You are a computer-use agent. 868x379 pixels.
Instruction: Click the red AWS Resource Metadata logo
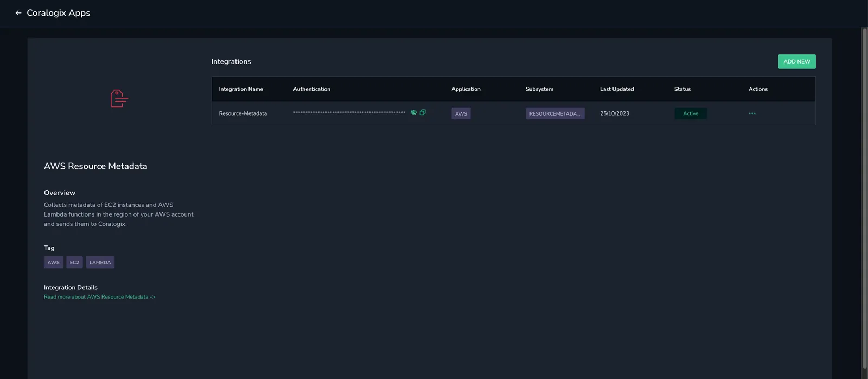pyautogui.click(x=119, y=98)
